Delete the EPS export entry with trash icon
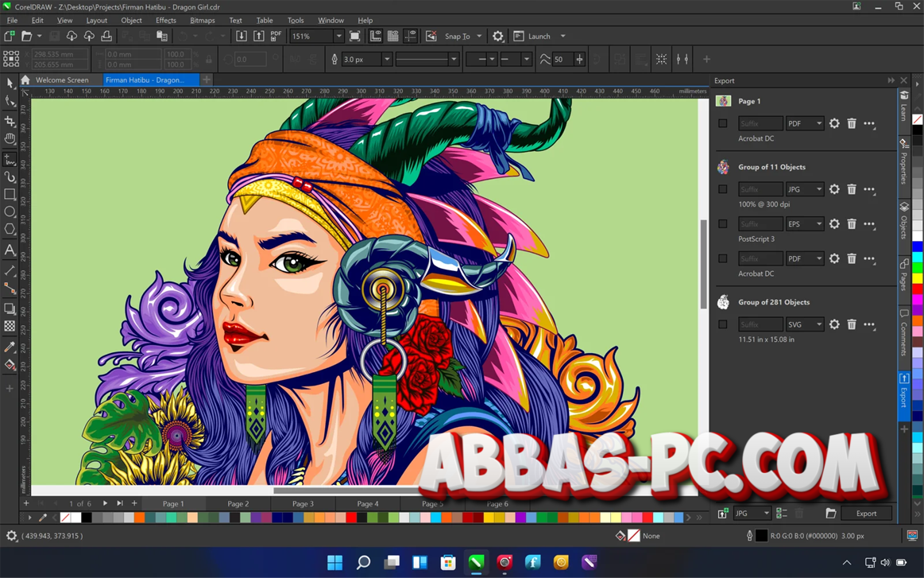Viewport: 924px width, 578px height. coord(852,224)
